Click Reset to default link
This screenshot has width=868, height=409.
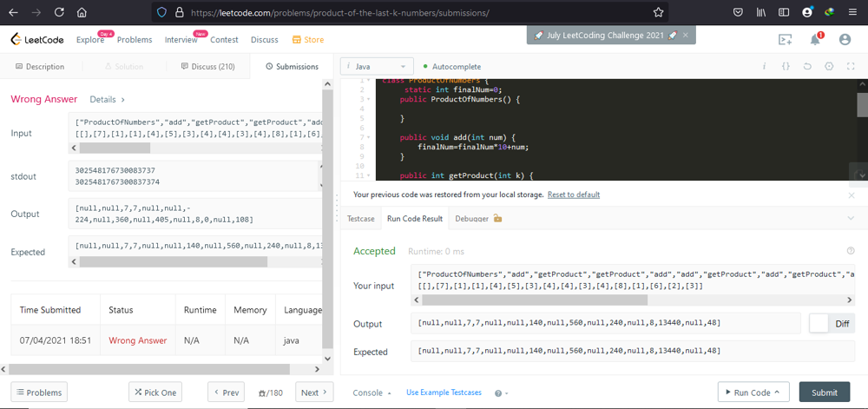click(x=574, y=195)
